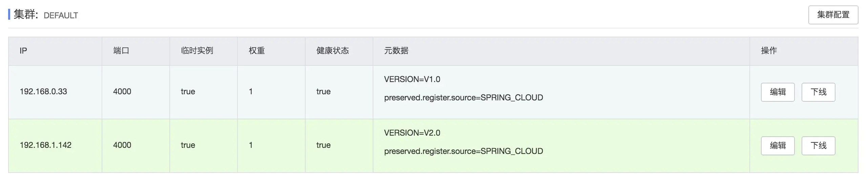Click the 集群配置 button
The height and width of the screenshot is (177, 868).
[x=833, y=15]
